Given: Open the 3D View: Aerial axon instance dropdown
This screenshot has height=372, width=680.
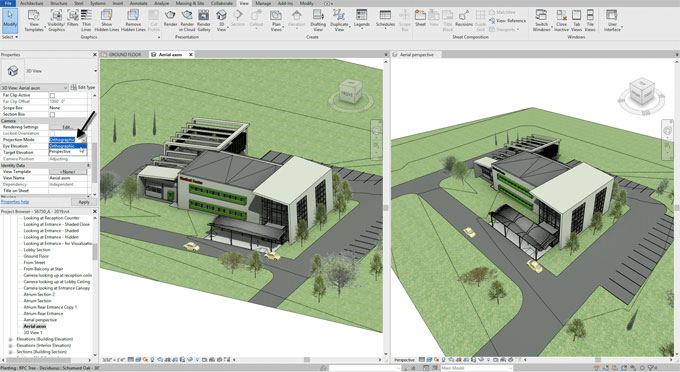Looking at the screenshot, I should (x=65, y=88).
